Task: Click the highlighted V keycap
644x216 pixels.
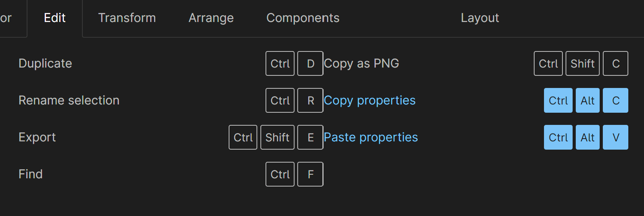Action: pyautogui.click(x=615, y=137)
